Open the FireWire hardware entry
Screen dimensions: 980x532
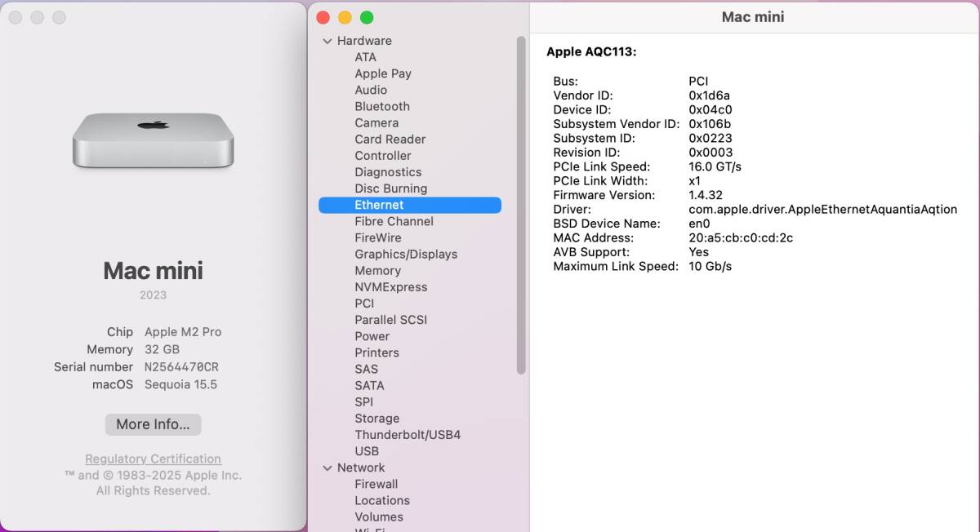coord(378,237)
